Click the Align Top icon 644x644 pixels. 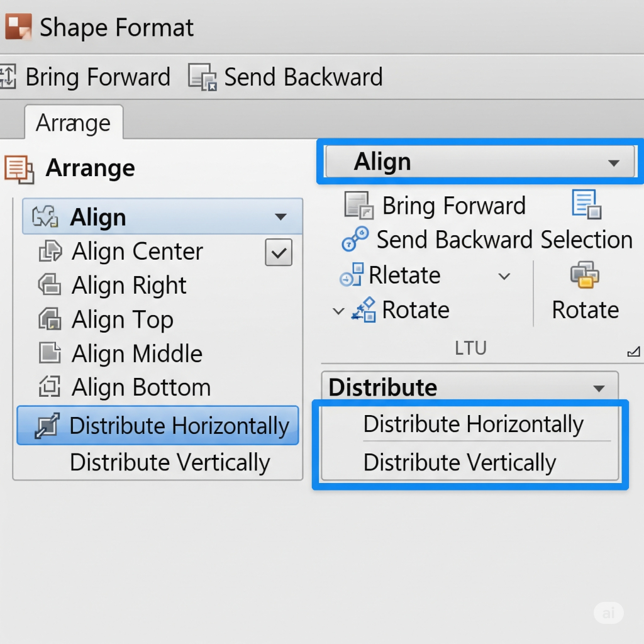coord(50,319)
